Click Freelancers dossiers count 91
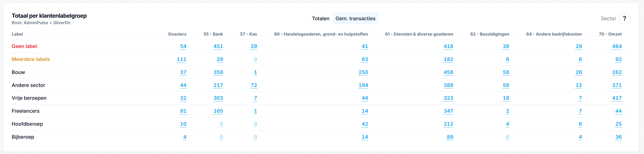This screenshot has width=644, height=154. pyautogui.click(x=183, y=111)
